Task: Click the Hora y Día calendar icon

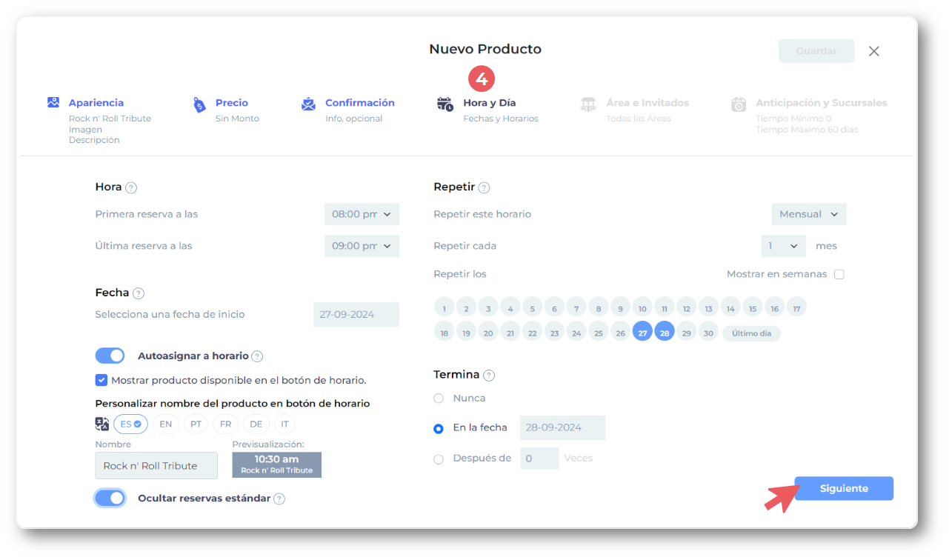Action: click(444, 104)
